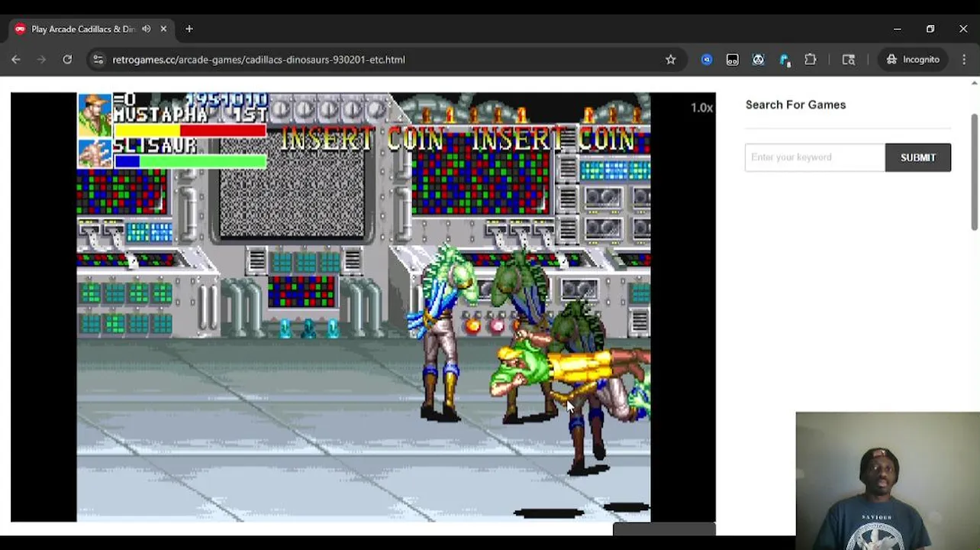Open the Chrome three-dot menu
980x550 pixels.
[x=965, y=60]
